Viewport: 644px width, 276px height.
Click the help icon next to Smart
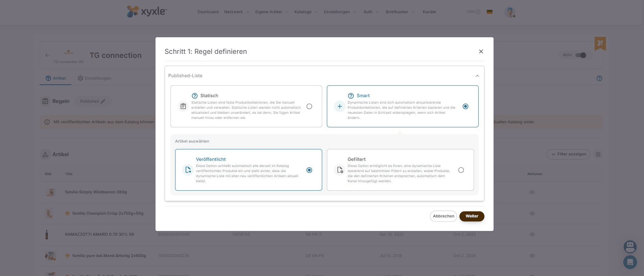coord(351,96)
